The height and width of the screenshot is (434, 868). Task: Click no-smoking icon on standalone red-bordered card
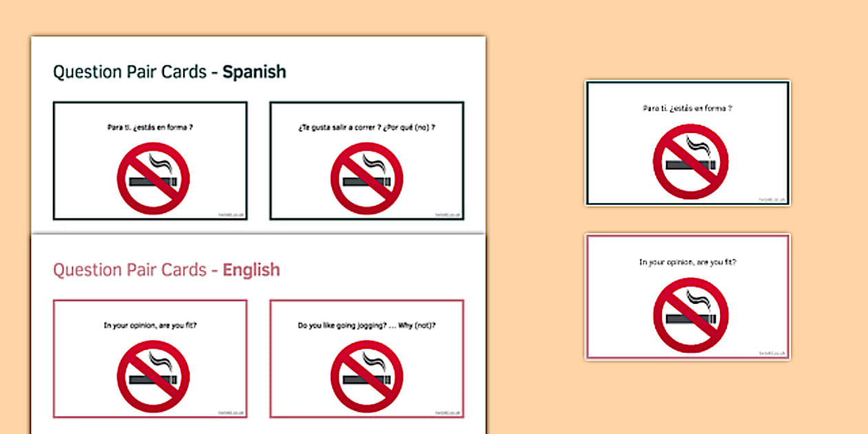pyautogui.click(x=690, y=315)
